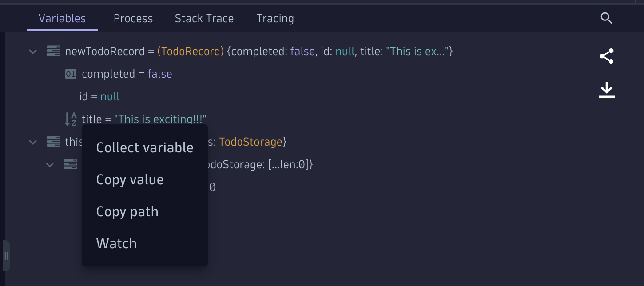644x286 pixels.
Task: Click the share icon
Action: tap(606, 56)
